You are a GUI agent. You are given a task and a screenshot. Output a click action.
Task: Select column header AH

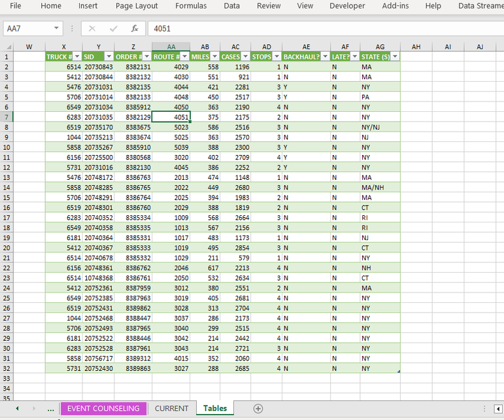coord(416,47)
